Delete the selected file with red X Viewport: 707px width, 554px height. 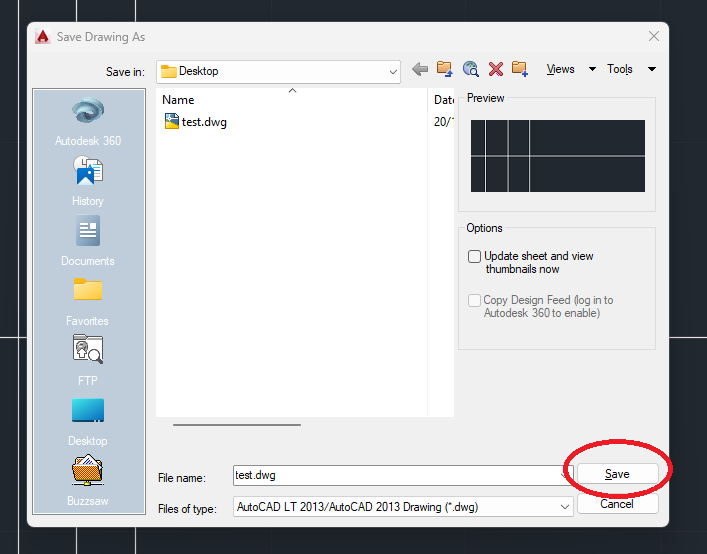pos(496,69)
